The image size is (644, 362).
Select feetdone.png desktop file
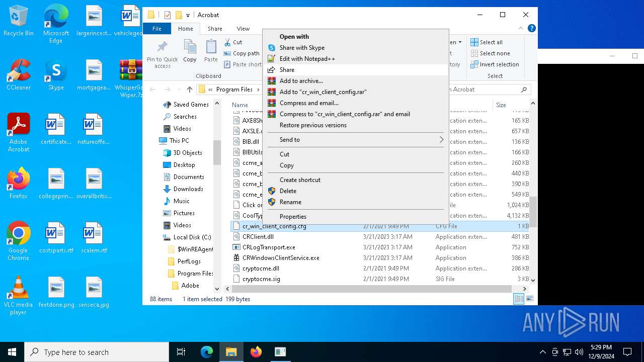pos(56,292)
